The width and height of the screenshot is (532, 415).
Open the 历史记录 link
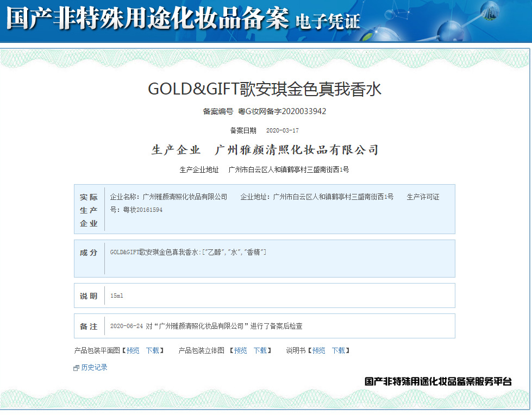pos(95,368)
